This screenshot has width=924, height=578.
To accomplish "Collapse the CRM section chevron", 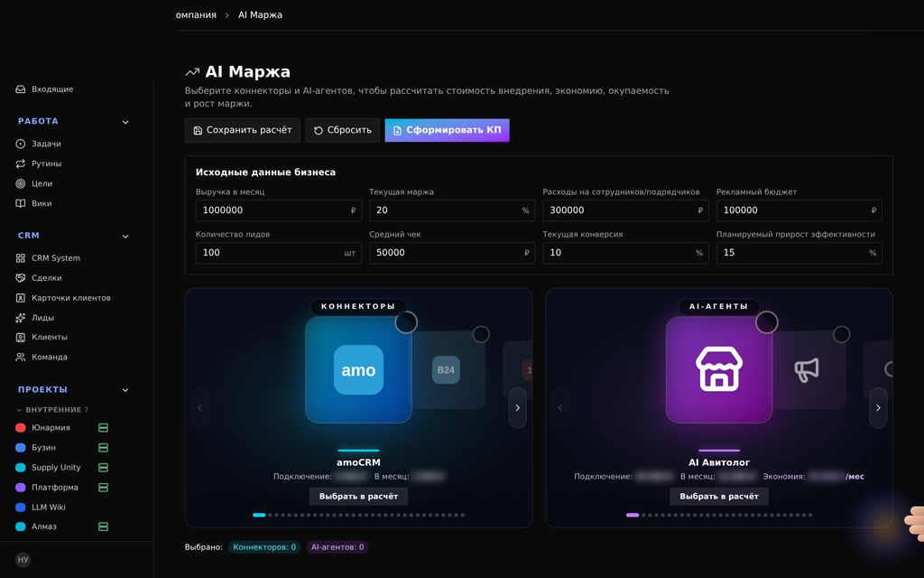I will pyautogui.click(x=125, y=237).
